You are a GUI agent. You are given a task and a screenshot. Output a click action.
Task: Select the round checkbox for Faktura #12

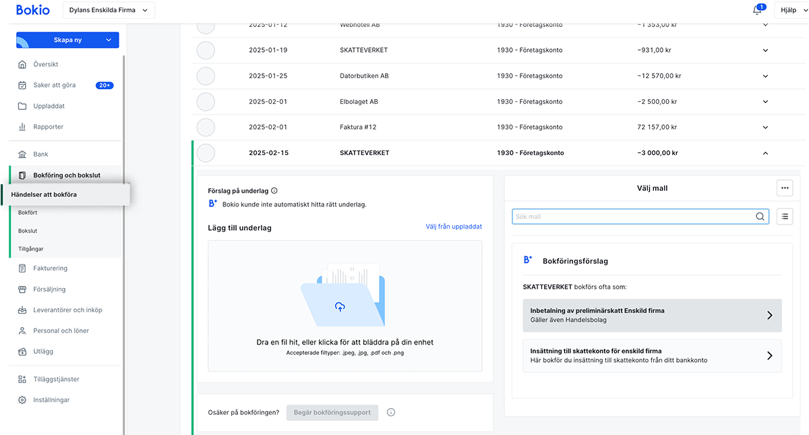(x=206, y=127)
